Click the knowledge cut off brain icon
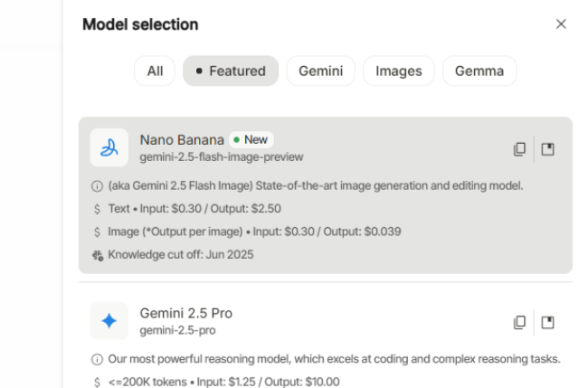This screenshot has width=588, height=388. pos(98,255)
